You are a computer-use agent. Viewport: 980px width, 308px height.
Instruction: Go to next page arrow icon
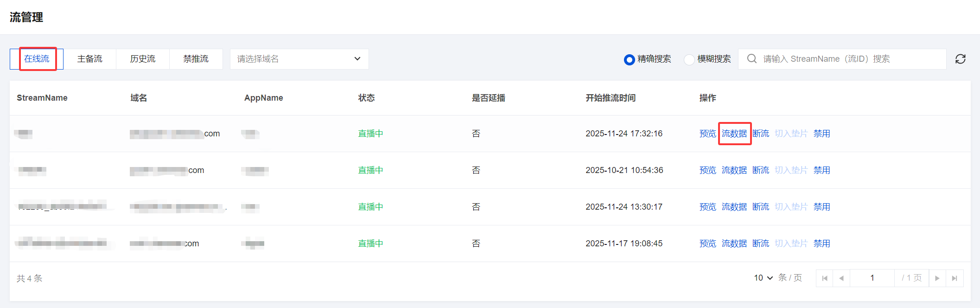click(937, 278)
